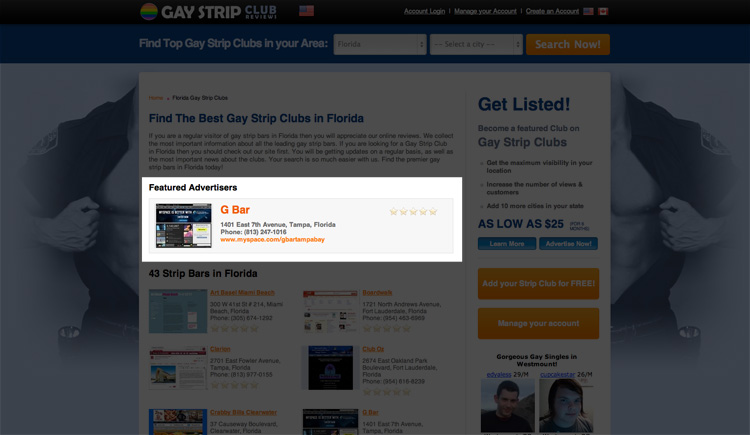Viewport: 750px width, 435px height.
Task: Click the star rating under Clarion listing
Action: point(234,385)
